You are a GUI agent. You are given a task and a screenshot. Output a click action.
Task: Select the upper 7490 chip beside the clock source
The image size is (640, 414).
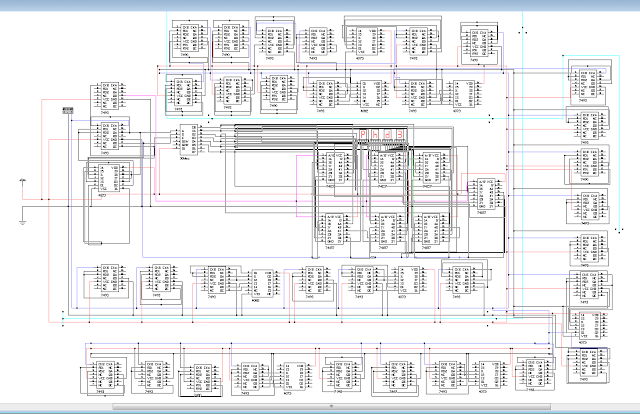point(108,96)
